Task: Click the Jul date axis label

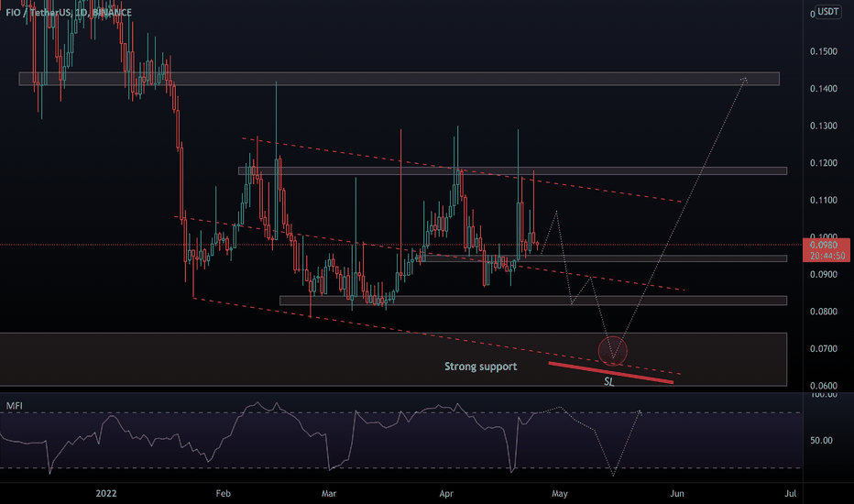Action: tap(790, 494)
